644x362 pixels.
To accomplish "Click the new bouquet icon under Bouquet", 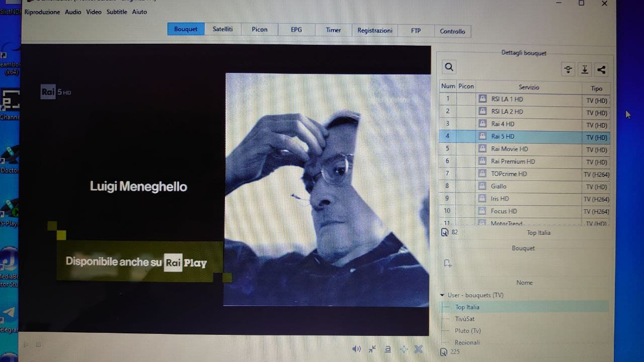I will pos(448,263).
